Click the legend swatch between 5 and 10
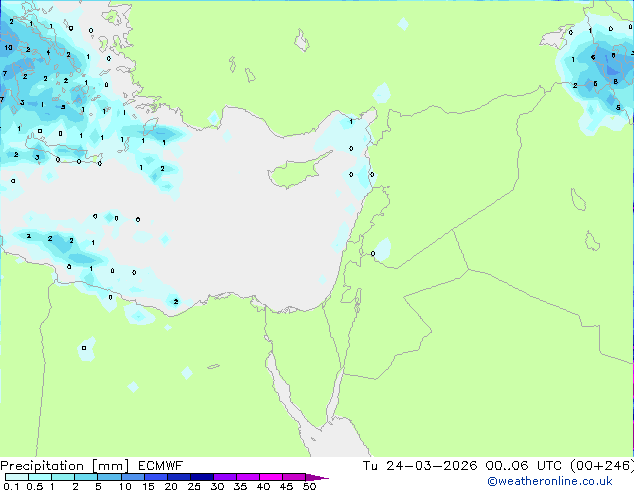The image size is (634, 490). point(109,477)
